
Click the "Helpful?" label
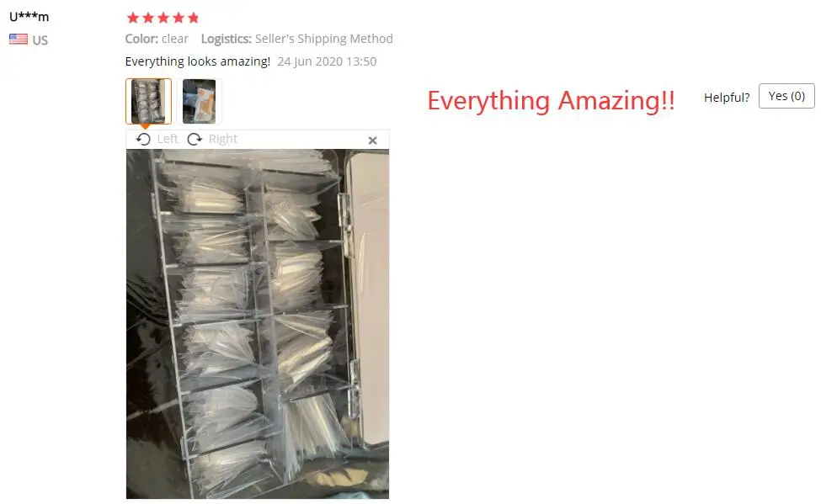pyautogui.click(x=727, y=98)
